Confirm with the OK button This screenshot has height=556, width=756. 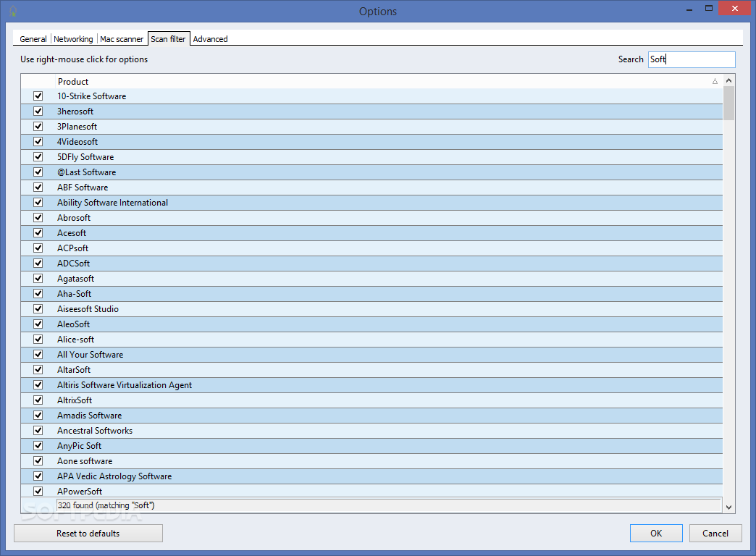[x=656, y=534]
